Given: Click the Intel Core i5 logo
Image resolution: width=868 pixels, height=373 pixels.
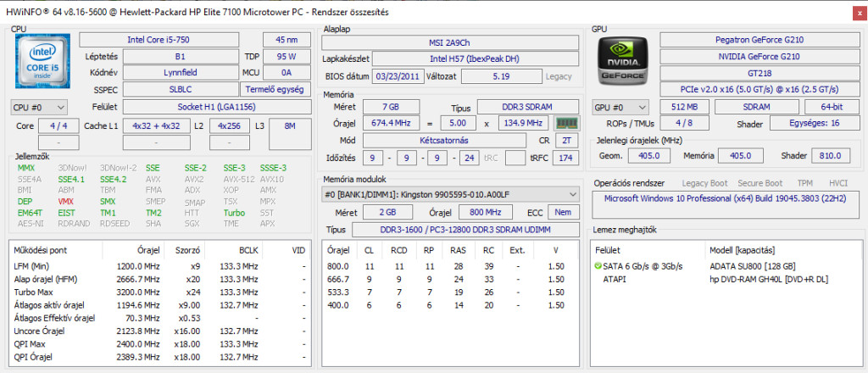Looking at the screenshot, I should click(x=42, y=61).
